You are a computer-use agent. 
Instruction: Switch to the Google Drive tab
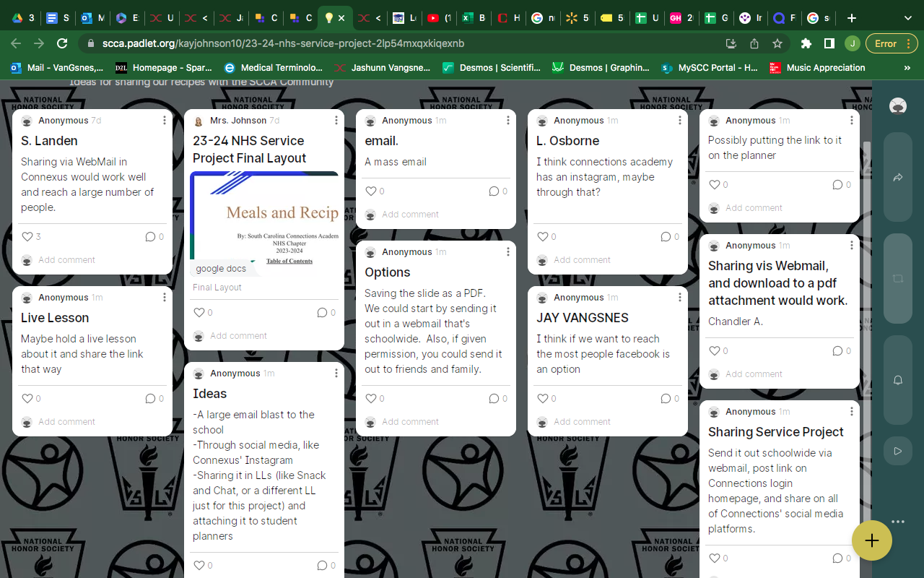point(23,18)
